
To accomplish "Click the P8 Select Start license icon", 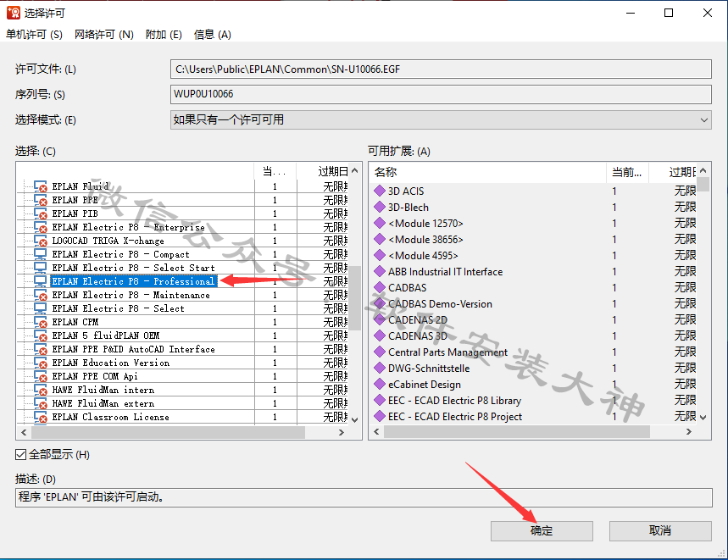I will tap(41, 268).
